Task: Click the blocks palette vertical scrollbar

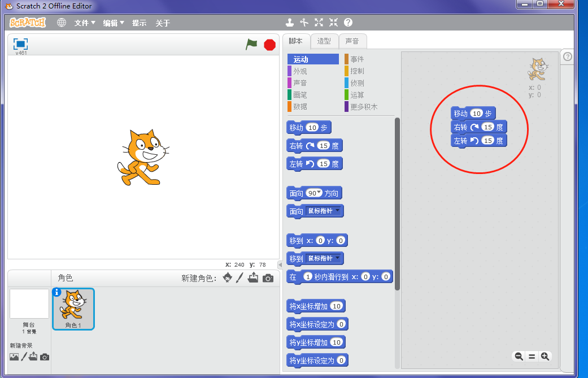Action: click(x=397, y=204)
